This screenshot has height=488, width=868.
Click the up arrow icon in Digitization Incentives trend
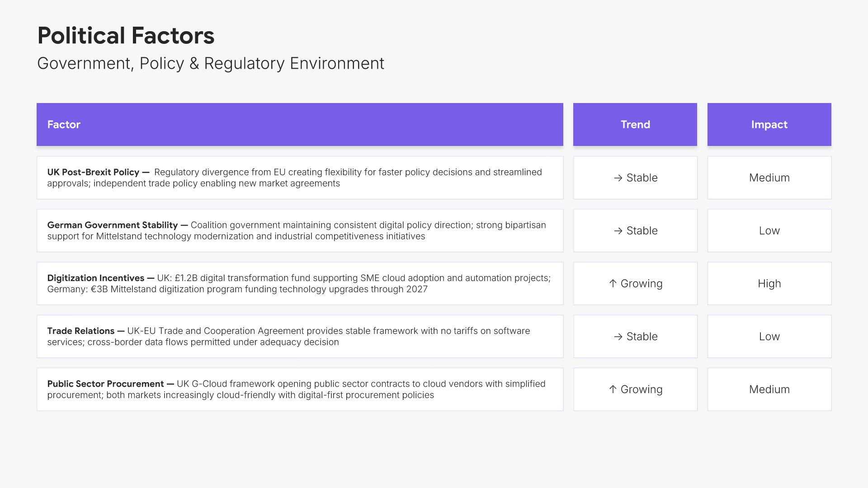[613, 283]
